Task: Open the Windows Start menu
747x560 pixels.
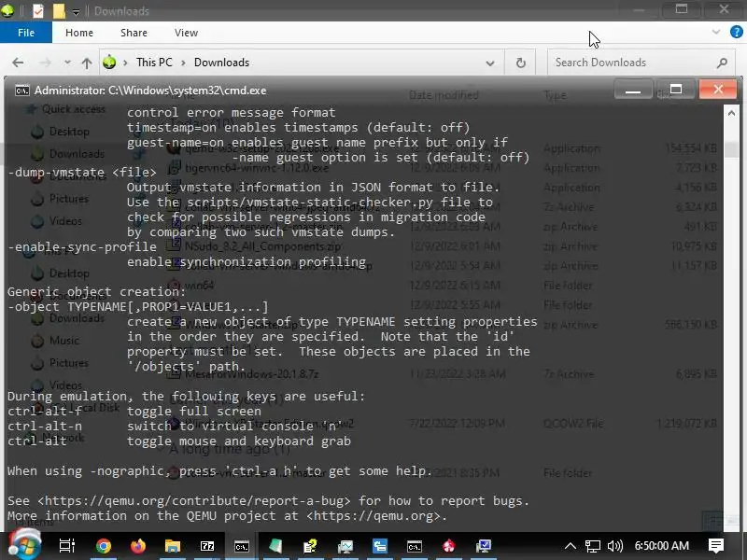Action: coord(25,545)
